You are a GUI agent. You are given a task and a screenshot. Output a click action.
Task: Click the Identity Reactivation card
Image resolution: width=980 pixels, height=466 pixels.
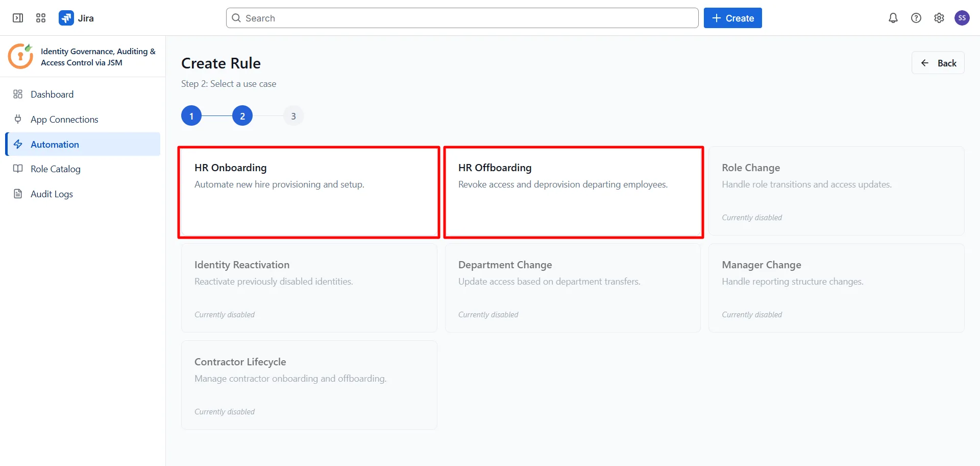tap(309, 288)
